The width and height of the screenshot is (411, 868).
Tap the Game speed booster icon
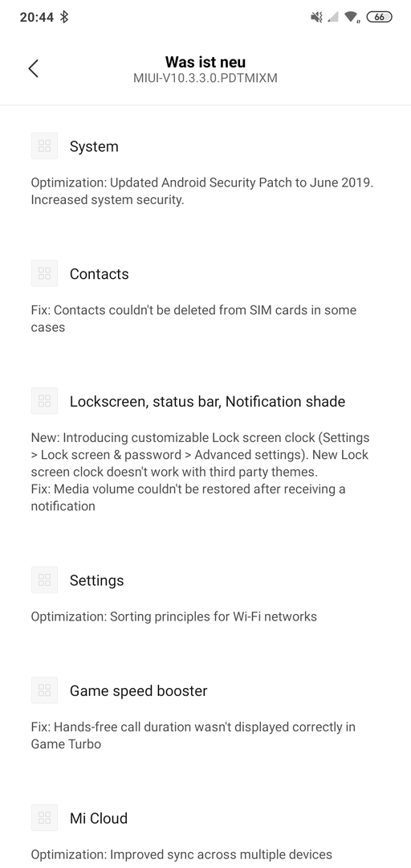(x=44, y=690)
